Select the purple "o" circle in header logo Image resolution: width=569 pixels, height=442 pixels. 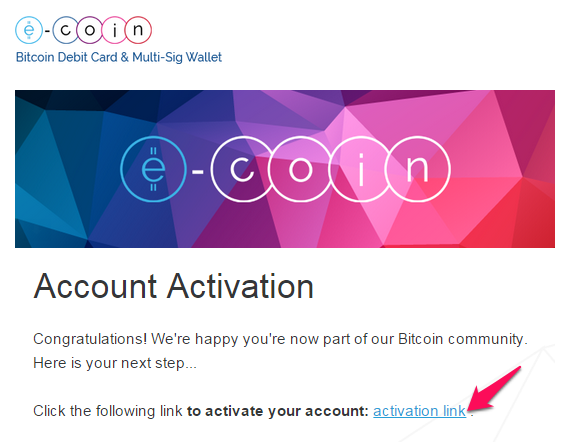[x=90, y=30]
